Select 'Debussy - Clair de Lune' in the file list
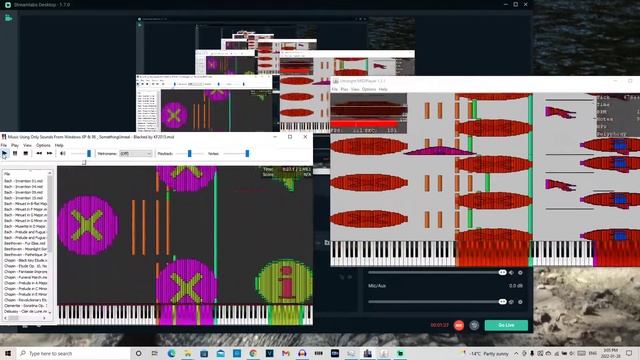 [25, 311]
